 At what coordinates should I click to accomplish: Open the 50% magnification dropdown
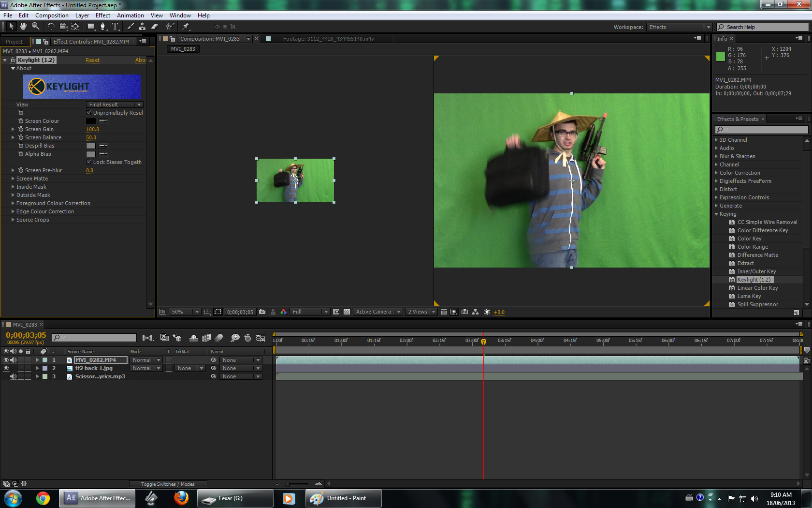[184, 312]
